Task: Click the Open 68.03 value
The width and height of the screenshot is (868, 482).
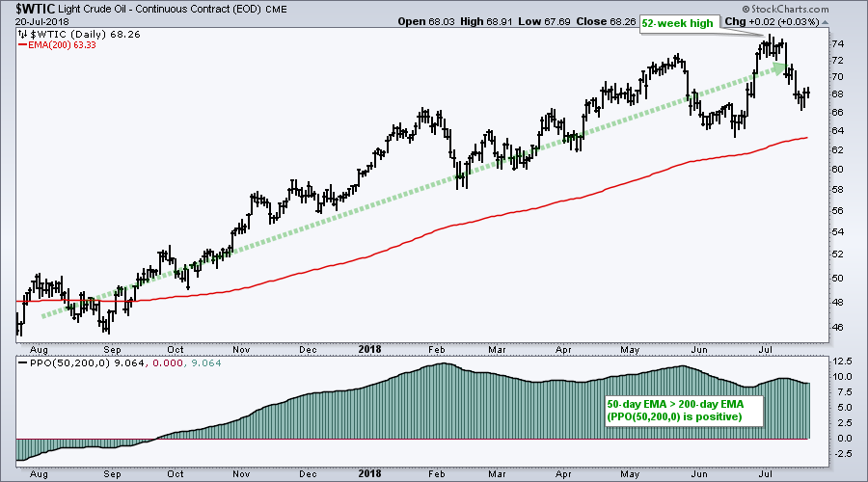Action: [x=425, y=21]
